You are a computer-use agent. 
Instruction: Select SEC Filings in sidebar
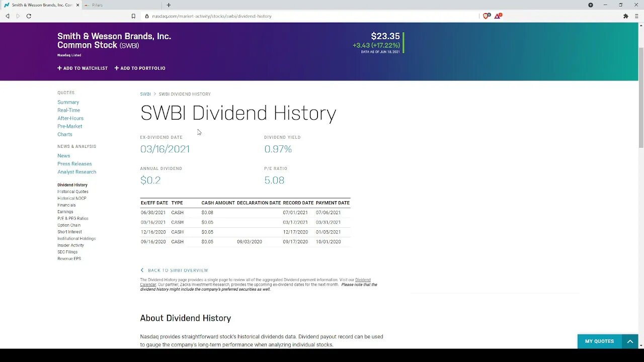click(67, 252)
